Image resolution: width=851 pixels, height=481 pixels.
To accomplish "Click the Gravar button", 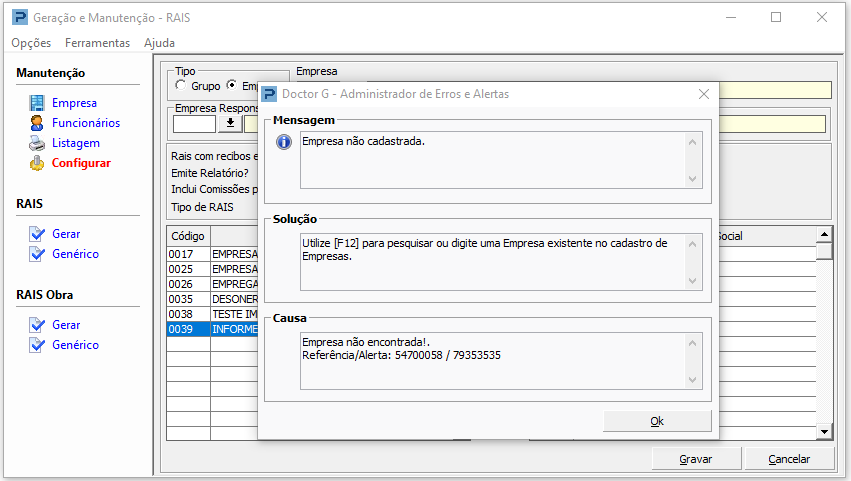I will click(696, 459).
